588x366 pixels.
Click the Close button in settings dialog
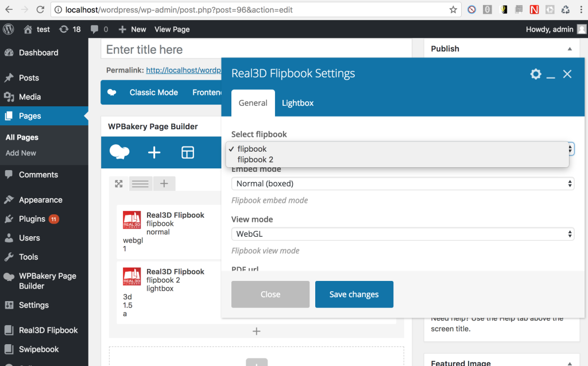pyautogui.click(x=270, y=294)
